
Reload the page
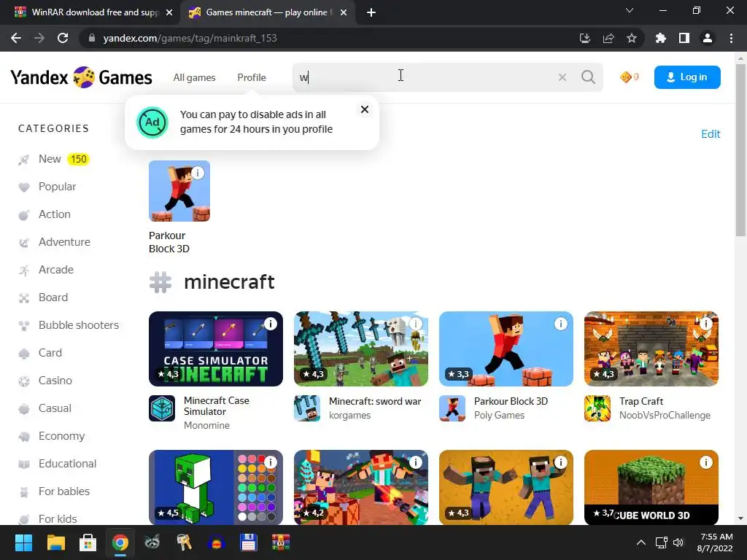coord(63,38)
